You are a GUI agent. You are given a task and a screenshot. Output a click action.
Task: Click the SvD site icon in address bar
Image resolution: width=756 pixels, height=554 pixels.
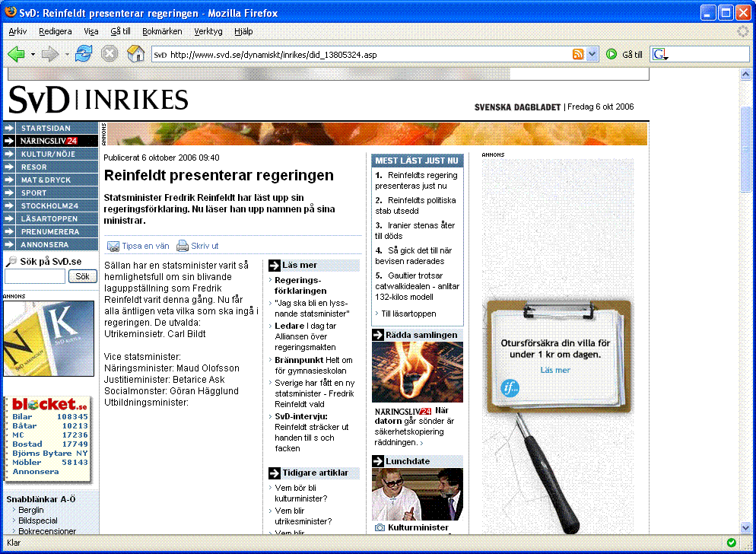[x=160, y=55]
